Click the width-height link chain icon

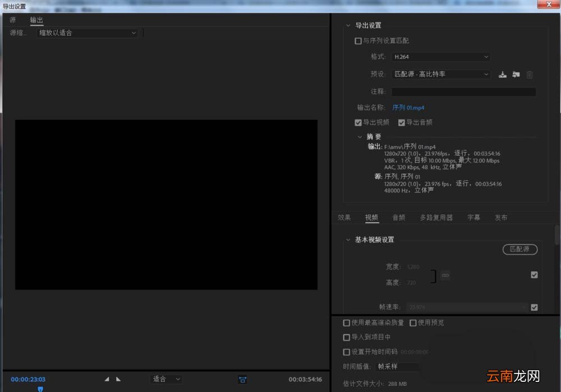(x=445, y=275)
